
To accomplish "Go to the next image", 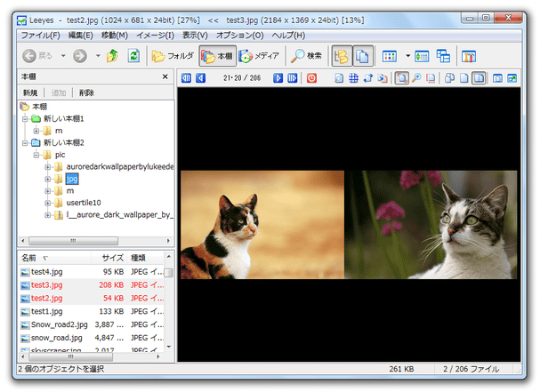I will coord(278,78).
